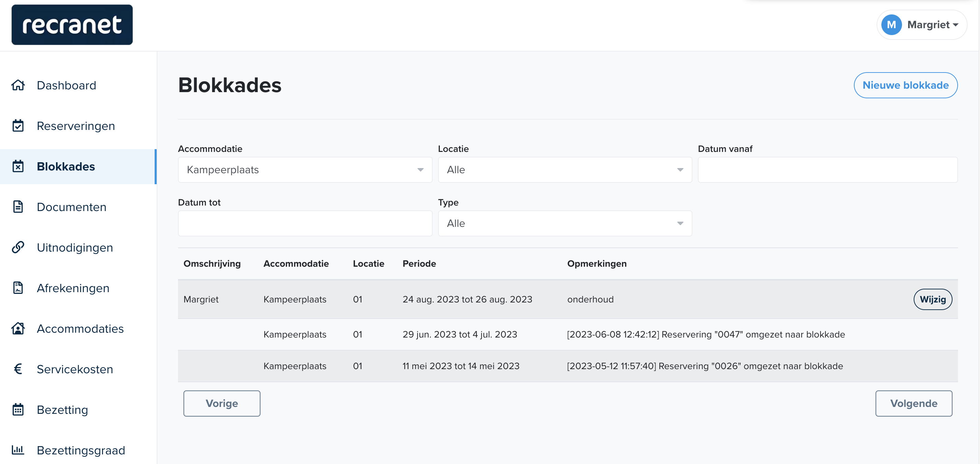Click the Servicekosten euro icon
The height and width of the screenshot is (464, 980).
coord(18,369)
